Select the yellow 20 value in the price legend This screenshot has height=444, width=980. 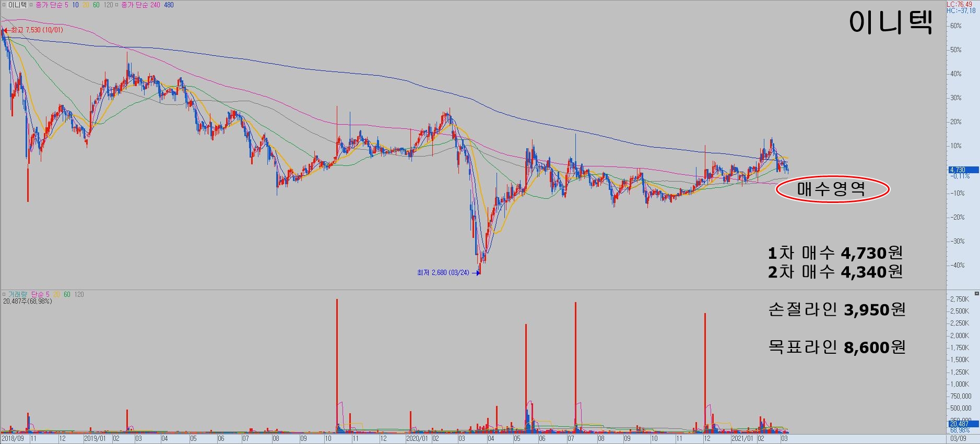click(86, 5)
